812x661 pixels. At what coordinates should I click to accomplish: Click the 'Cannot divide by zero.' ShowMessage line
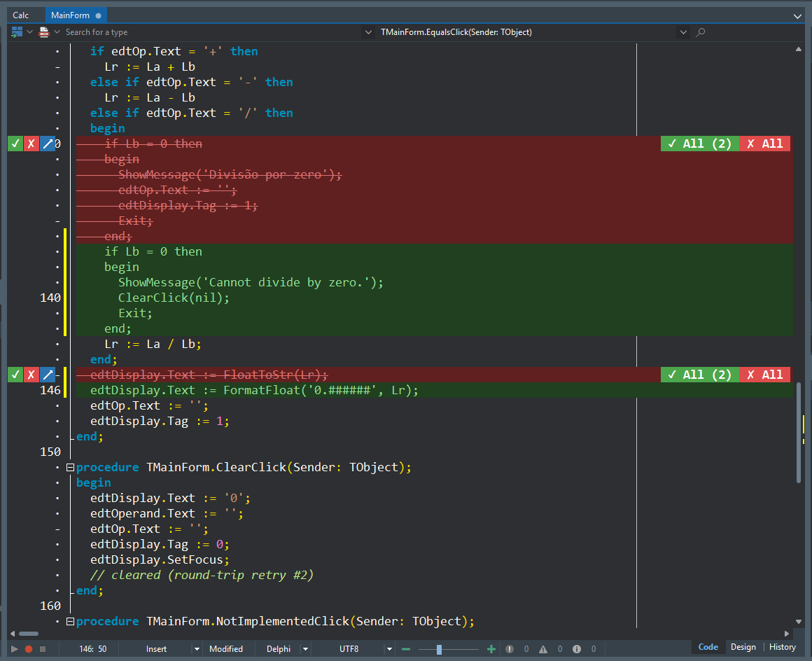[251, 282]
